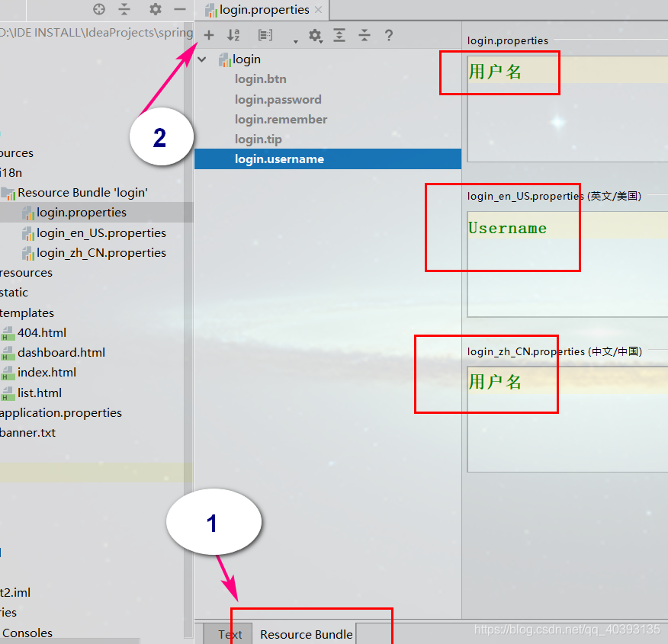Click the login_zh_CN.properties file icon
This screenshot has height=644, width=668.
tap(28, 254)
